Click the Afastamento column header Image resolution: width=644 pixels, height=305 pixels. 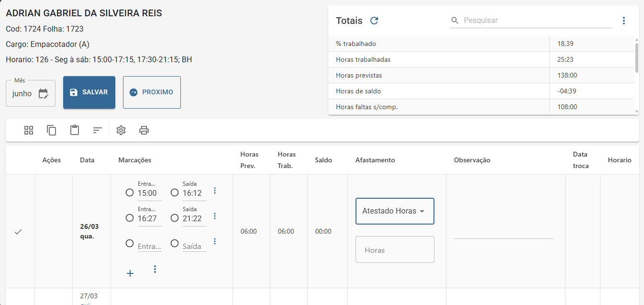click(x=375, y=160)
